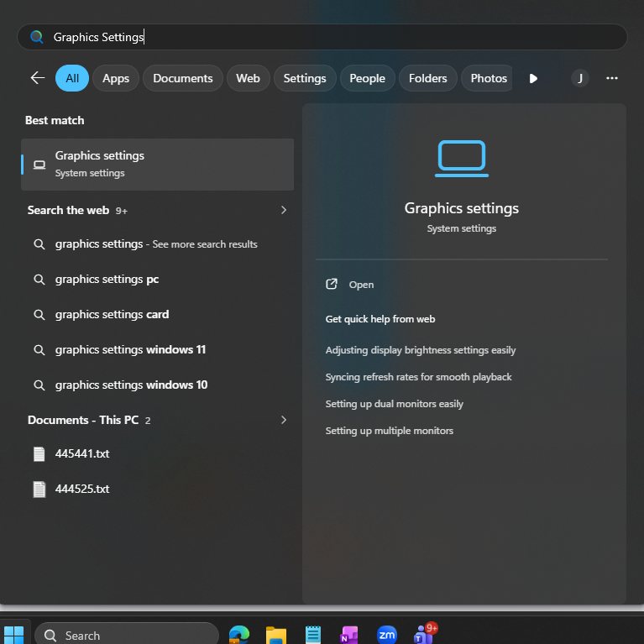This screenshot has height=644, width=644.
Task: Select graphics settings See more search results
Action: (157, 244)
